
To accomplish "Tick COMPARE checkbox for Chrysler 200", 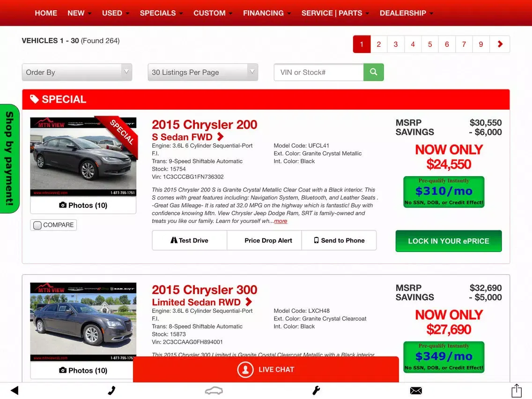I will tap(37, 225).
